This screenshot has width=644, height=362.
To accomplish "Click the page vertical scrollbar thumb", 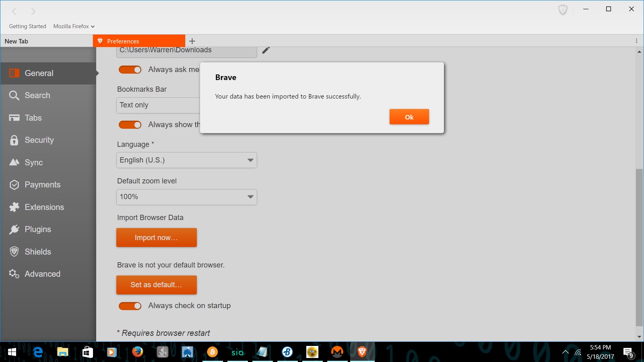I will coord(639,247).
